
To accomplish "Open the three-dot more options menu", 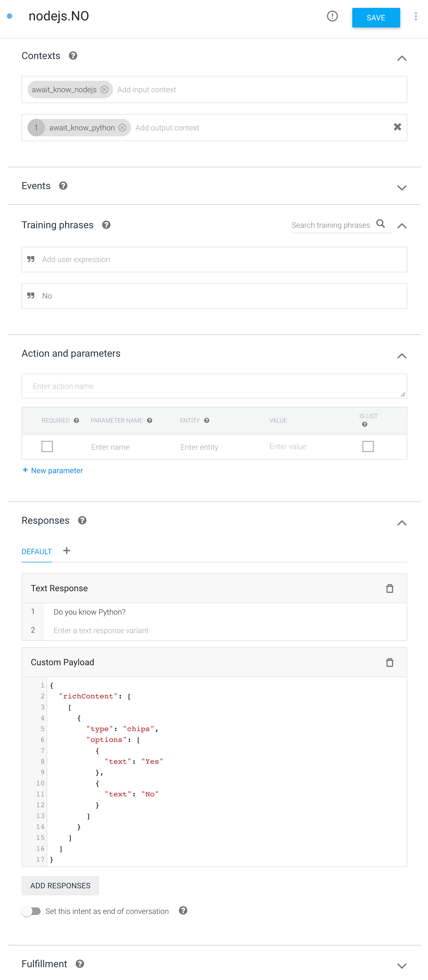I will pos(415,16).
